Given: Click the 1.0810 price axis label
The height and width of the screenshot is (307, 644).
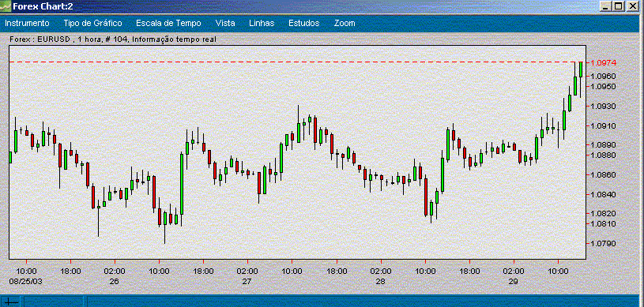Looking at the screenshot, I should coord(604,223).
